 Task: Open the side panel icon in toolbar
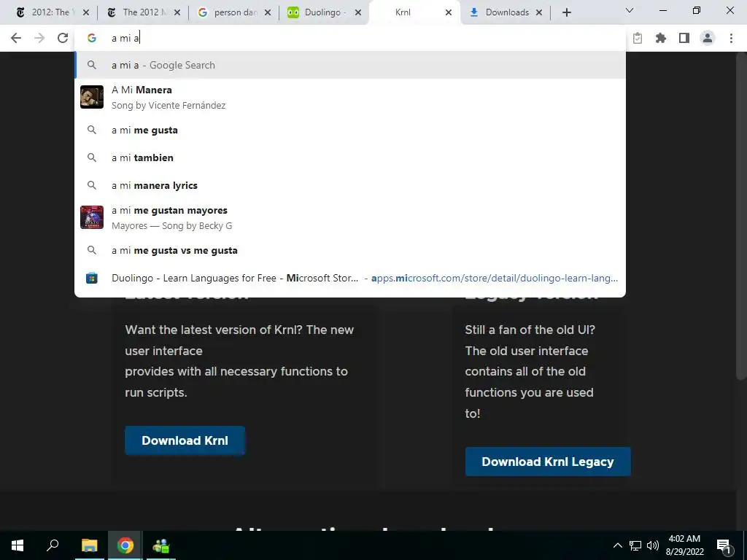pyautogui.click(x=684, y=38)
